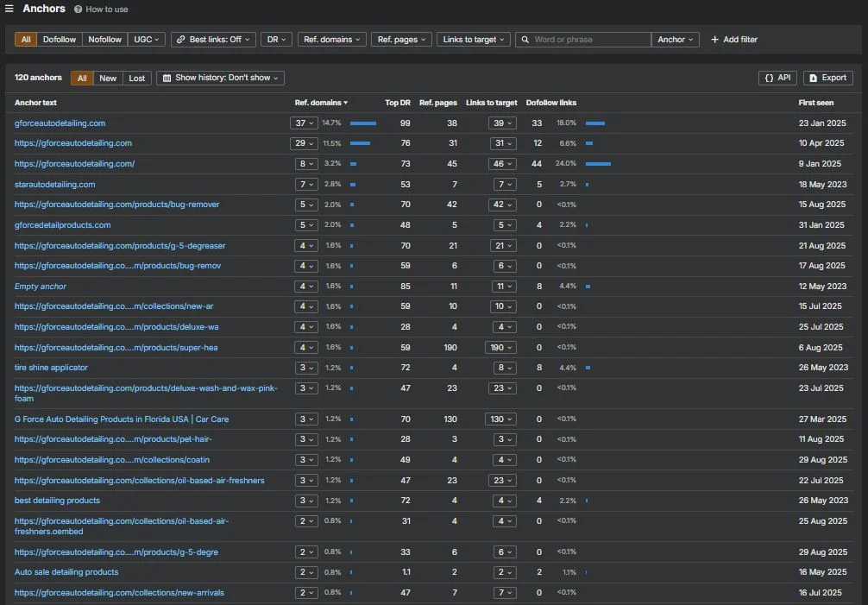Click the Best links chain icon
Image resolution: width=868 pixels, height=605 pixels.
pyautogui.click(x=180, y=40)
